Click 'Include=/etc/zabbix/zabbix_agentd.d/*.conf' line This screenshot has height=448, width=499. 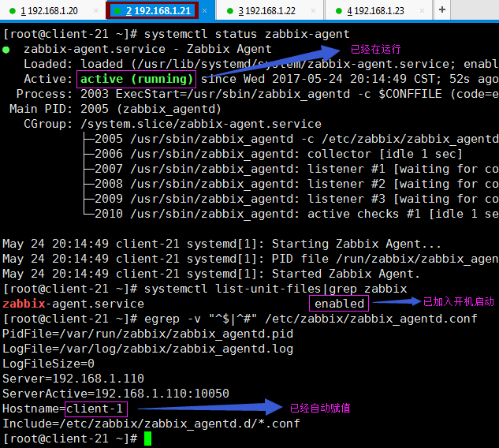coord(151,424)
